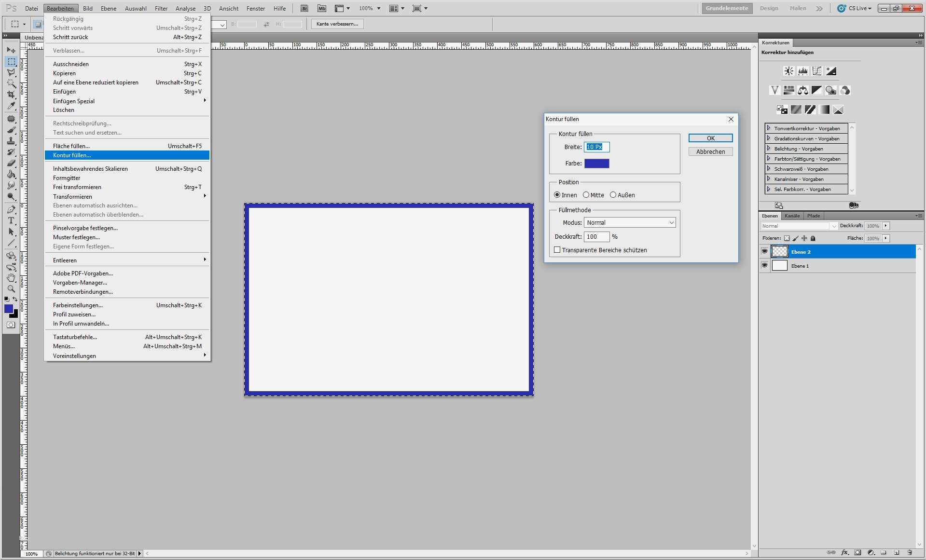926x560 pixels.
Task: Toggle lock layer position
Action: click(804, 238)
